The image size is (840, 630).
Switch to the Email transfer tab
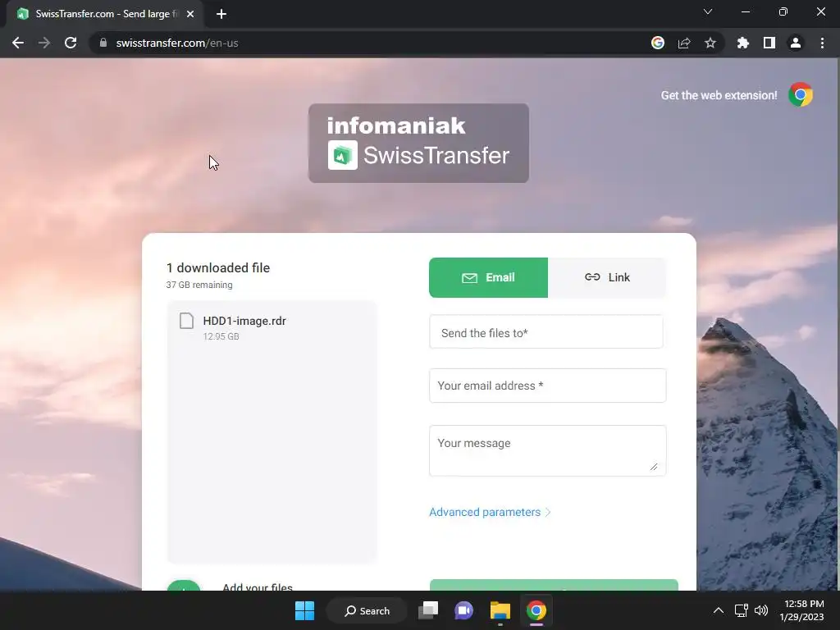488,277
